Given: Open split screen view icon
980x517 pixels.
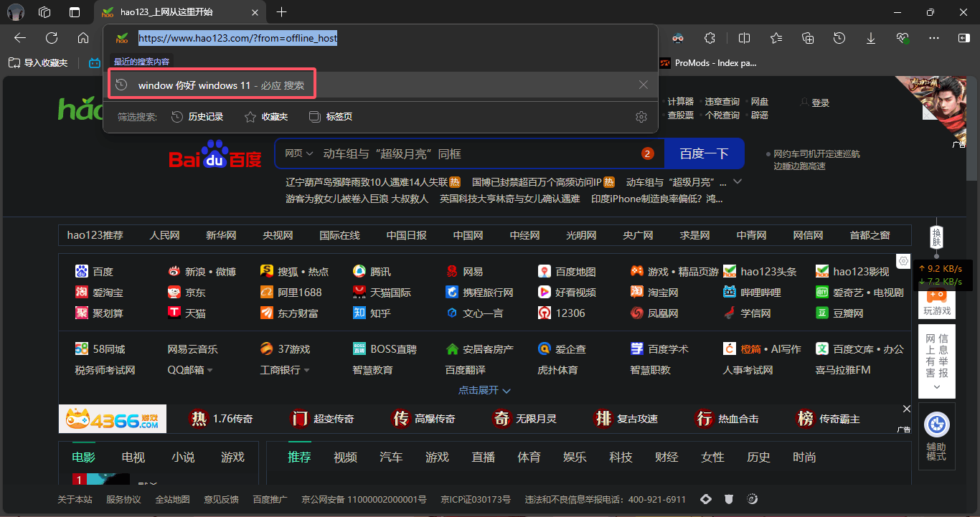Looking at the screenshot, I should (x=745, y=38).
